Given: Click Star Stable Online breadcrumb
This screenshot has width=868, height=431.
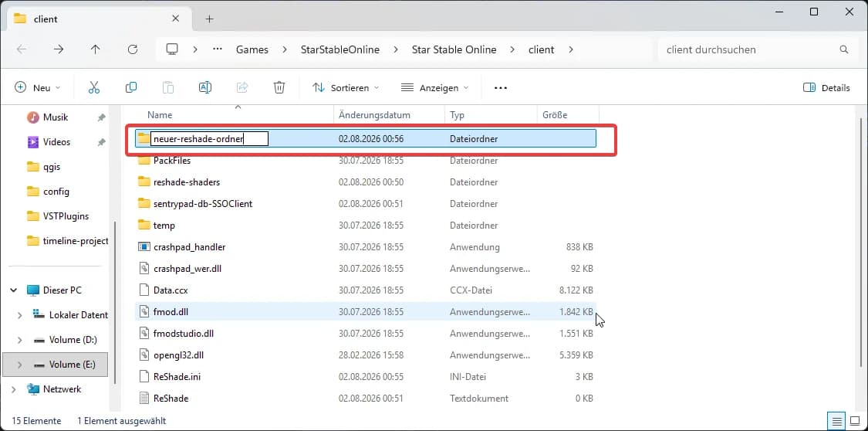Looking at the screenshot, I should click(x=454, y=49).
